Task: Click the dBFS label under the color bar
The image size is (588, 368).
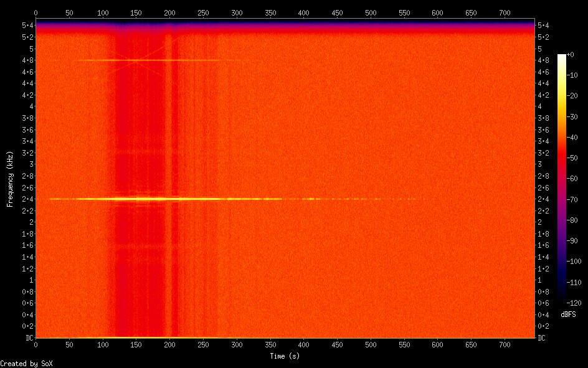Action: (x=568, y=314)
